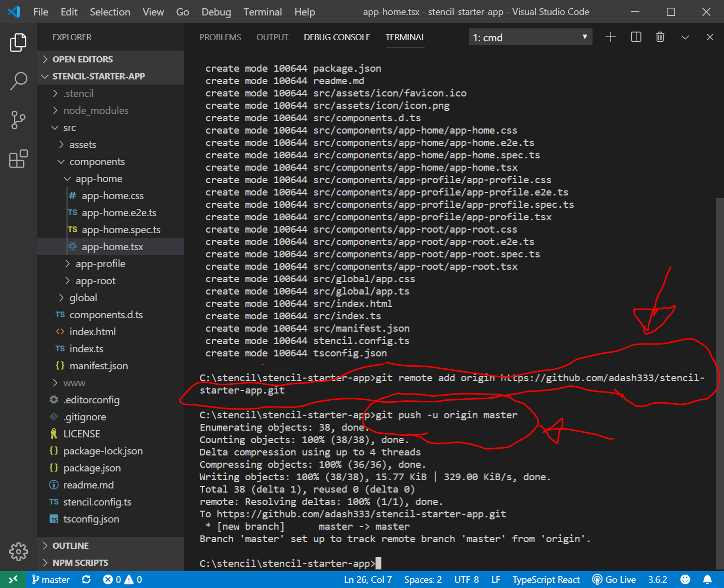Viewport: 724px width, 588px height.
Task: Switch to the PROBLEMS tab
Action: 220,37
